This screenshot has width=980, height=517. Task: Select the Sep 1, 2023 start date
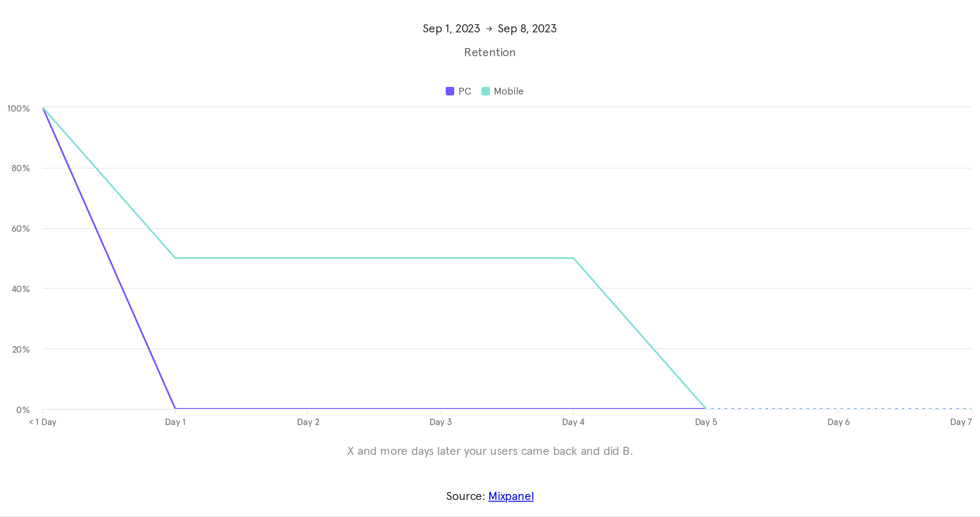coord(451,29)
